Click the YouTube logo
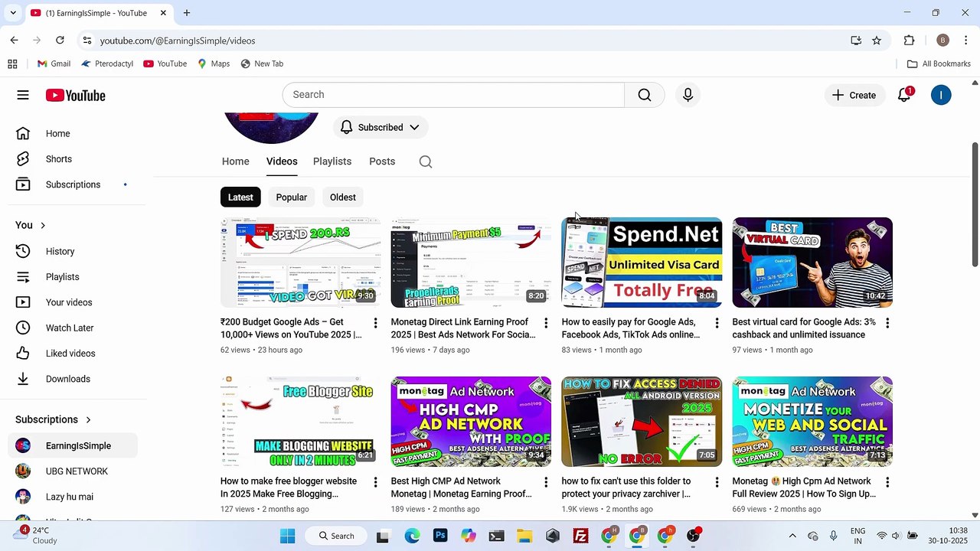 click(x=75, y=95)
